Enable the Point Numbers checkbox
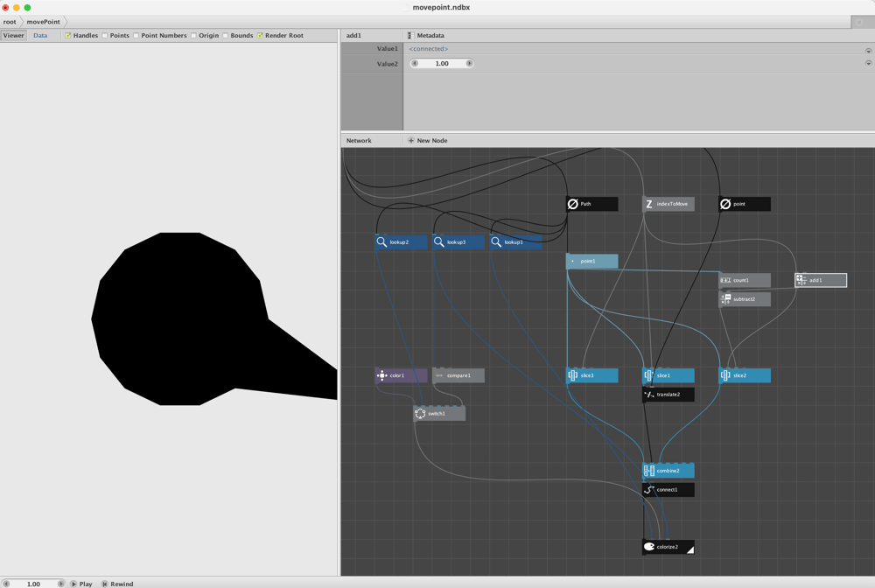This screenshot has width=875, height=588. [136, 35]
